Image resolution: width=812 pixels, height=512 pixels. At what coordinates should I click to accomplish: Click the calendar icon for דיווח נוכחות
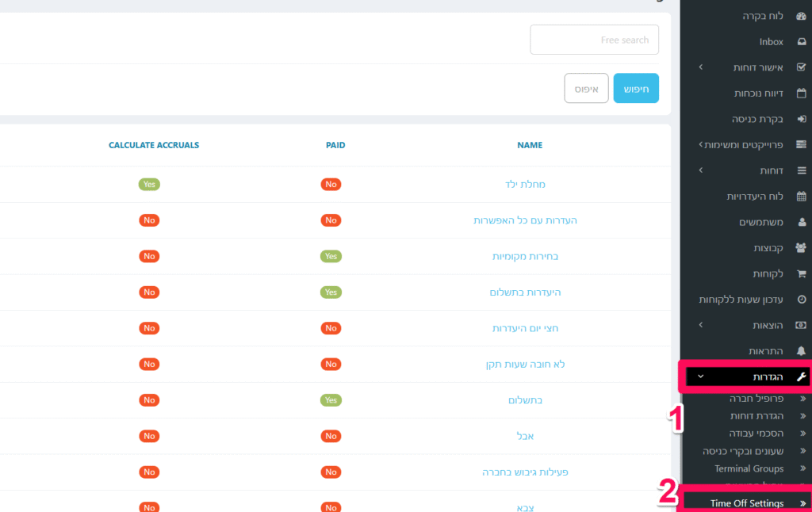[x=801, y=94]
